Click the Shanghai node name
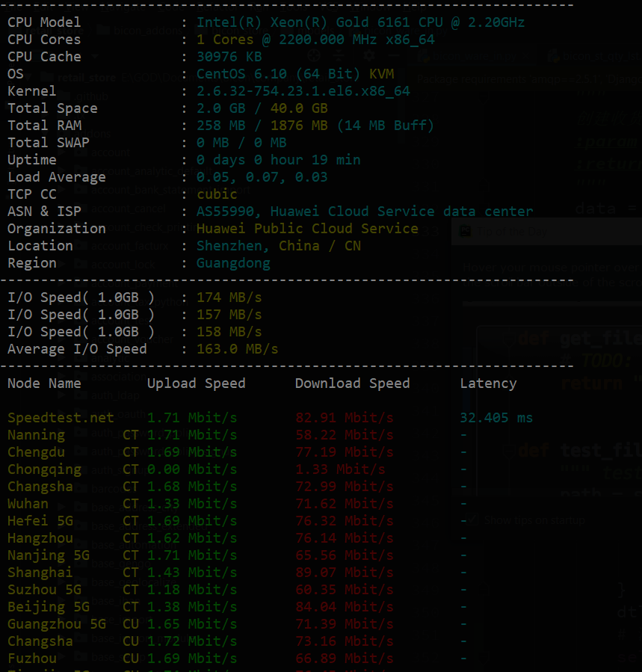The image size is (642, 672). pos(40,572)
